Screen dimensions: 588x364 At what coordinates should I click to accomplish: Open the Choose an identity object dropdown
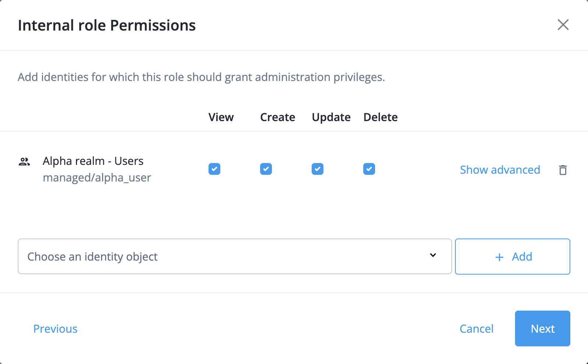coord(234,257)
